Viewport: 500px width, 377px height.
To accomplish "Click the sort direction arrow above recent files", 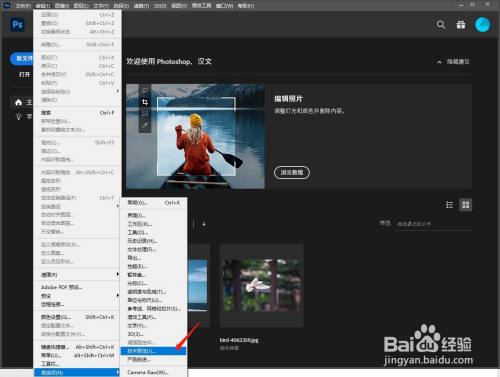I will 204,224.
